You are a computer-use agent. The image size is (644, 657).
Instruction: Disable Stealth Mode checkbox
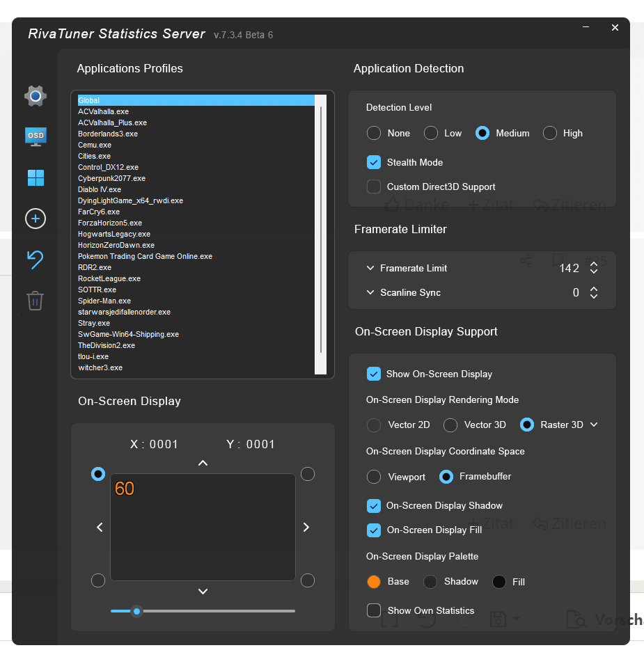pyautogui.click(x=374, y=162)
